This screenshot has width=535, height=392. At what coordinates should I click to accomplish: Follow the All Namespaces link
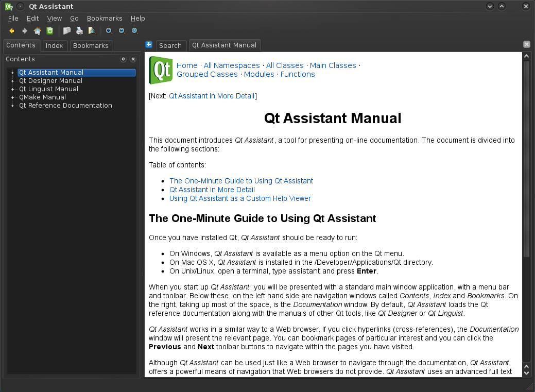(x=232, y=65)
